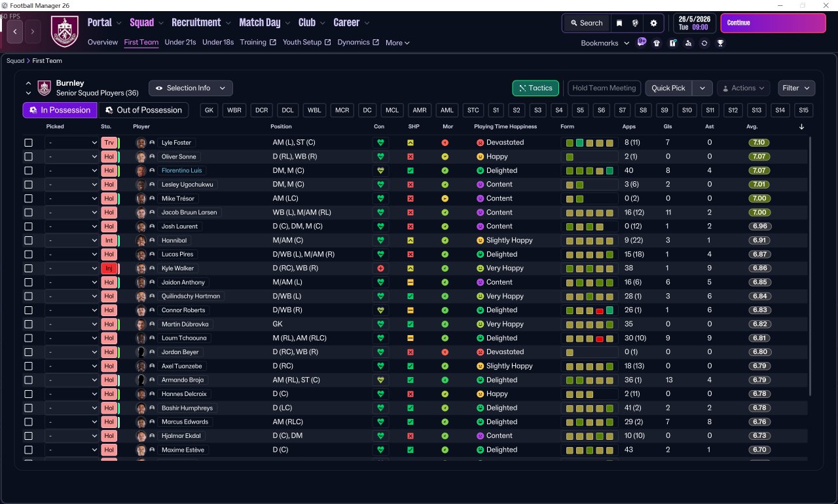Expand the Filter dropdown
This screenshot has height=504, width=838.
(x=796, y=88)
